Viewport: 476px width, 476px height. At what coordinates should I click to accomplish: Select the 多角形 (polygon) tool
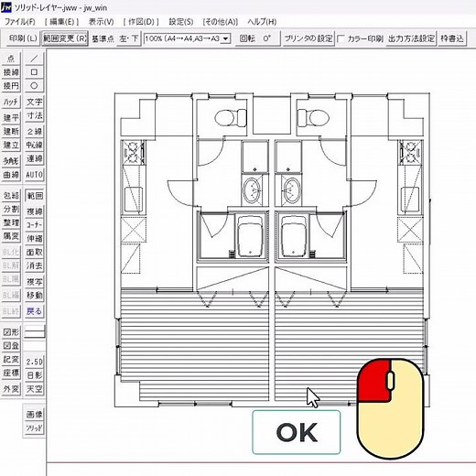pyautogui.click(x=11, y=161)
